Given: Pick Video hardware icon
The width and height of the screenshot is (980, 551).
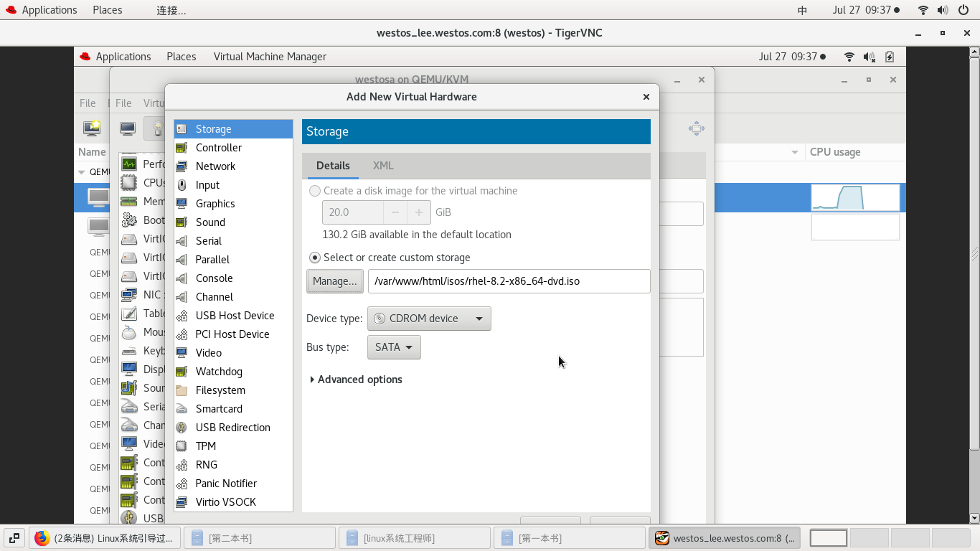Looking at the screenshot, I should click(182, 353).
